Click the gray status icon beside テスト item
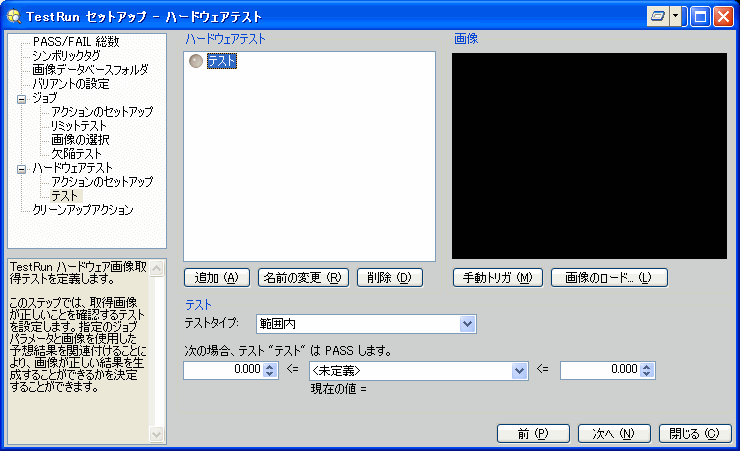The image size is (740, 451). [x=195, y=62]
